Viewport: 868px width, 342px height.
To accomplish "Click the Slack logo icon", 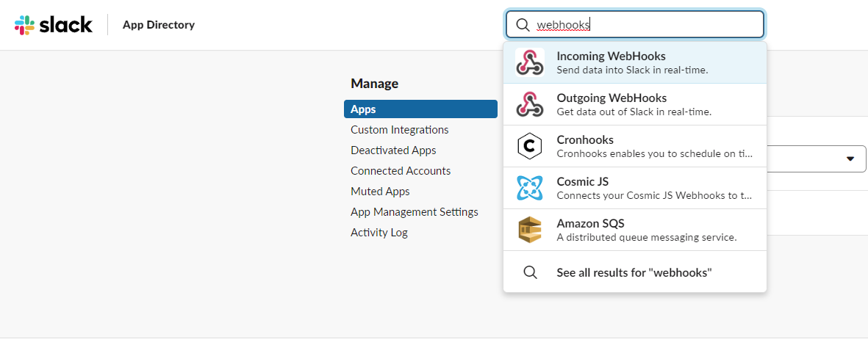I will 24,25.
